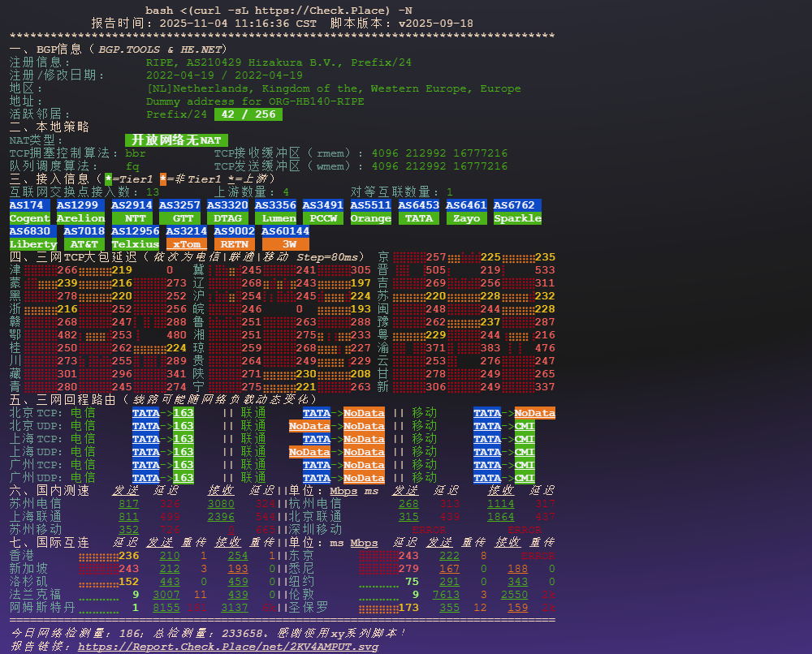The image size is (812, 654).
Task: Click the AS1299 Arelion badge
Action: [80, 212]
